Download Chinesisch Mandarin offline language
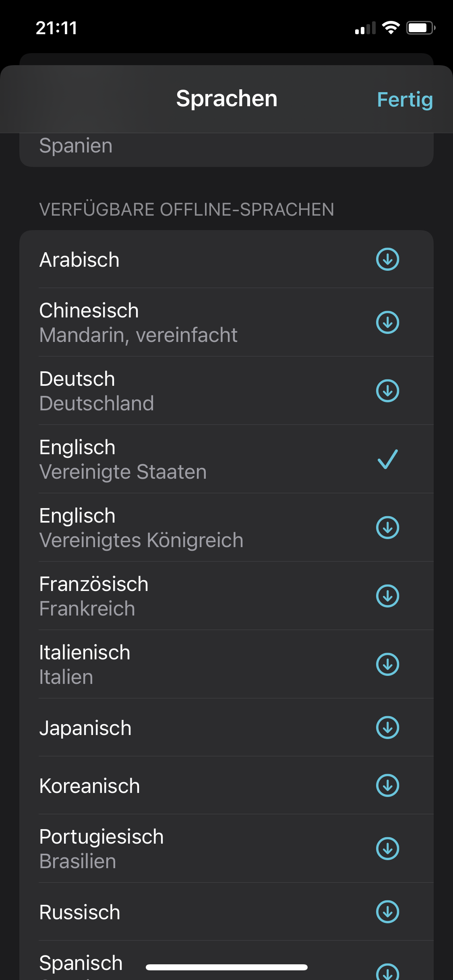The image size is (453, 980). [387, 322]
